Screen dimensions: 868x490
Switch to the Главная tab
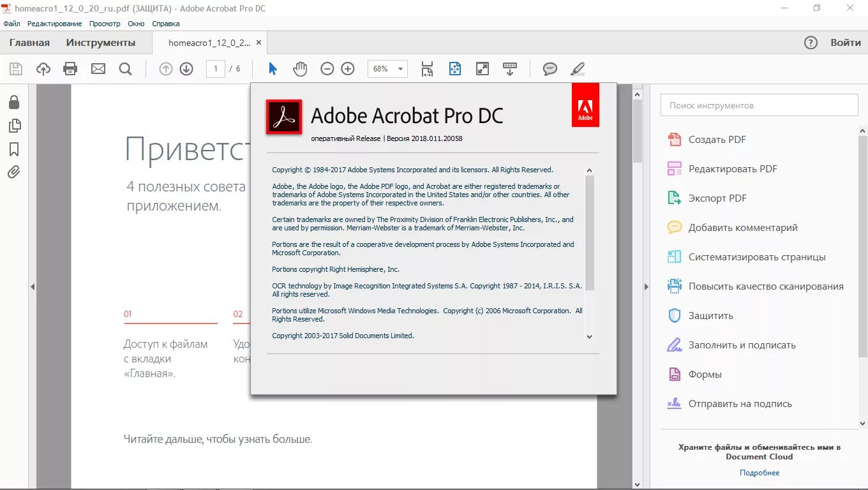tap(29, 43)
